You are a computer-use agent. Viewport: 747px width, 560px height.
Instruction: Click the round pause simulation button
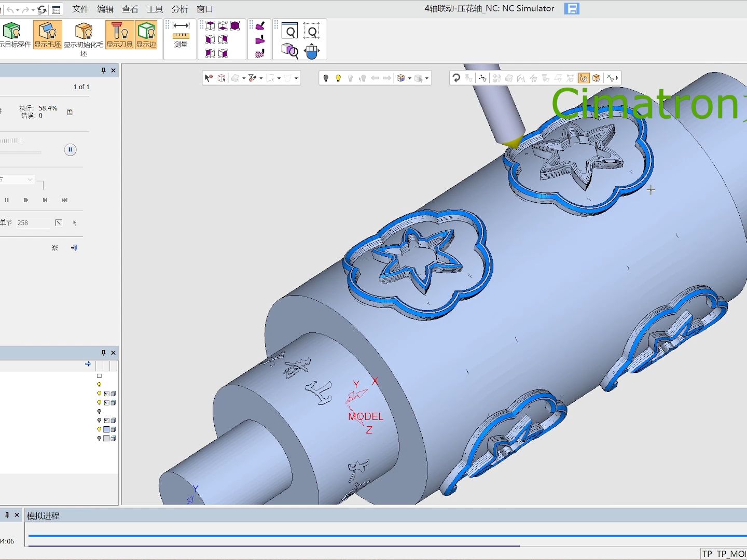click(x=70, y=150)
